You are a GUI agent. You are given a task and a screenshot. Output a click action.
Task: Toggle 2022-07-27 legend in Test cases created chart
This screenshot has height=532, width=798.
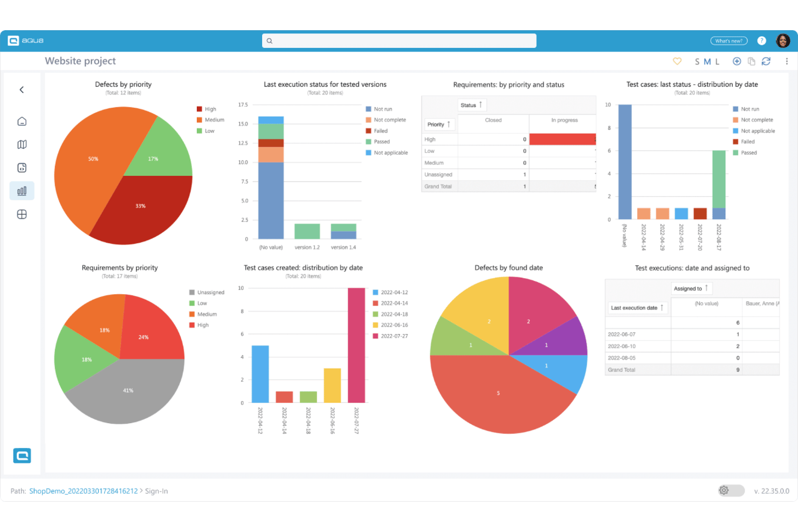(x=390, y=336)
